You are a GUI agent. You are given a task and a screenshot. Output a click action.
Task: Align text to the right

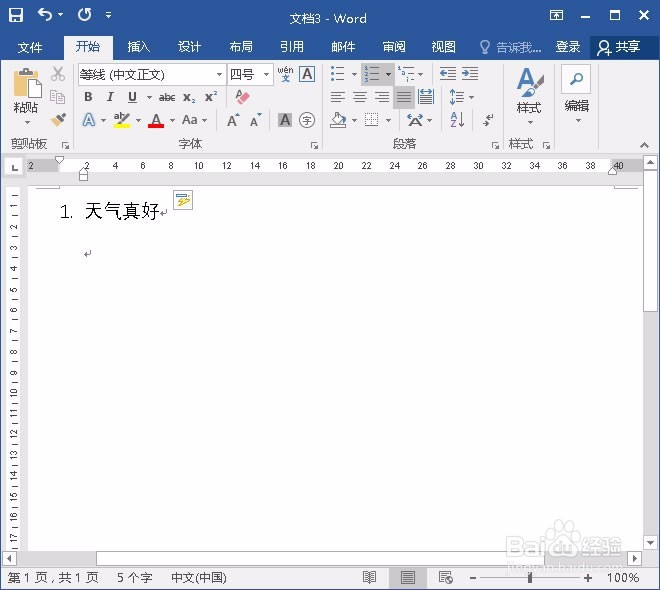[x=382, y=97]
